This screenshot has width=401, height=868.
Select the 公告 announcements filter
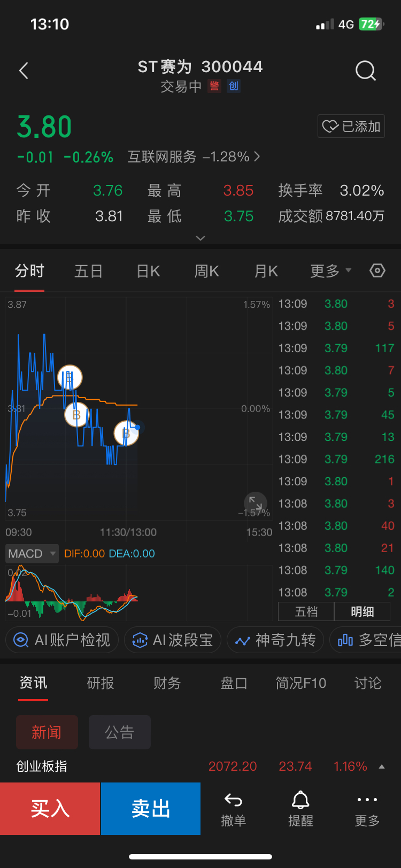pyautogui.click(x=120, y=732)
